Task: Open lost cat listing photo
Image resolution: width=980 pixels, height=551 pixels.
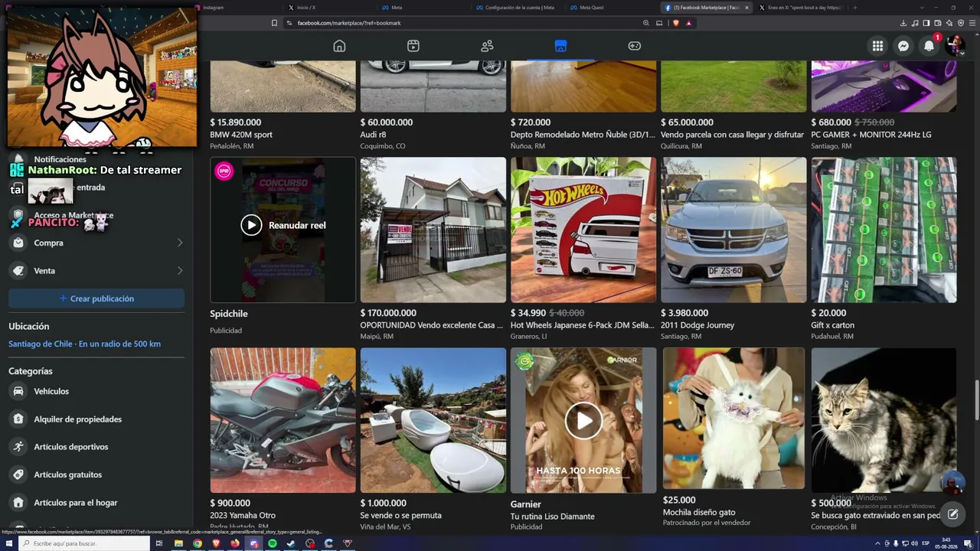Action: point(884,420)
